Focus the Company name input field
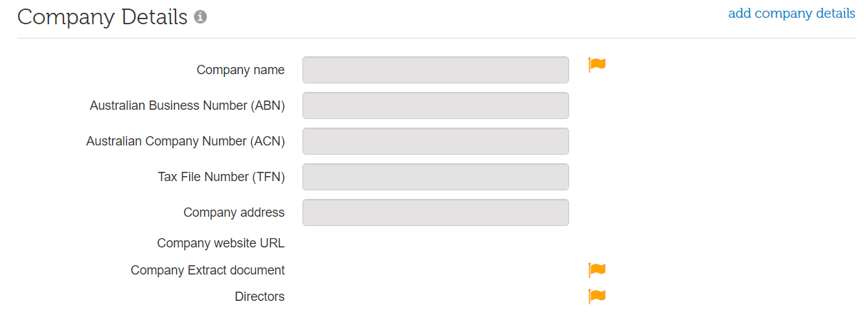The height and width of the screenshot is (318, 868). (x=435, y=70)
